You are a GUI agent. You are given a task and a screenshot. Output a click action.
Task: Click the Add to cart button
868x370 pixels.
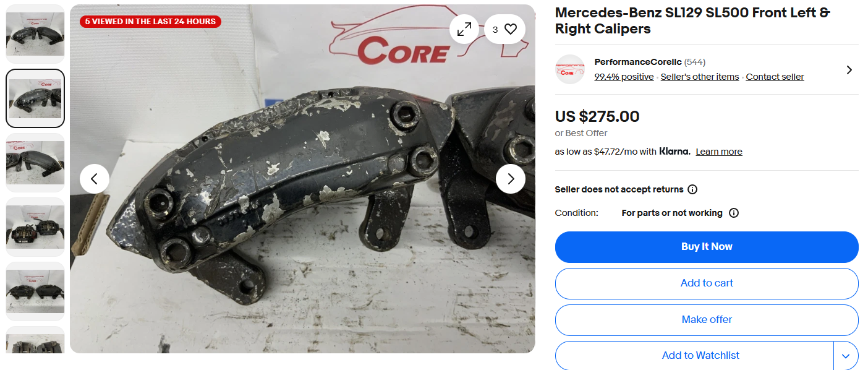(x=707, y=283)
